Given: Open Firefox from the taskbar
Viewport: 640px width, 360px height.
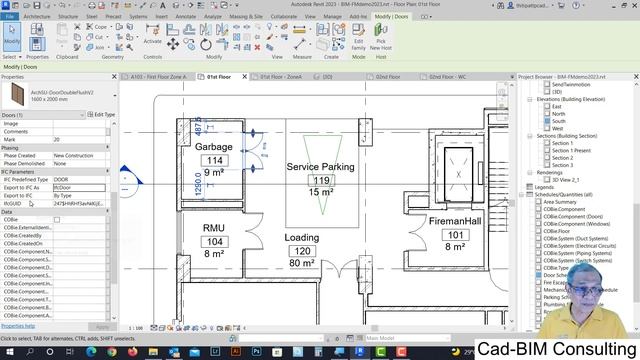Looking at the screenshot, I should point(133,351).
